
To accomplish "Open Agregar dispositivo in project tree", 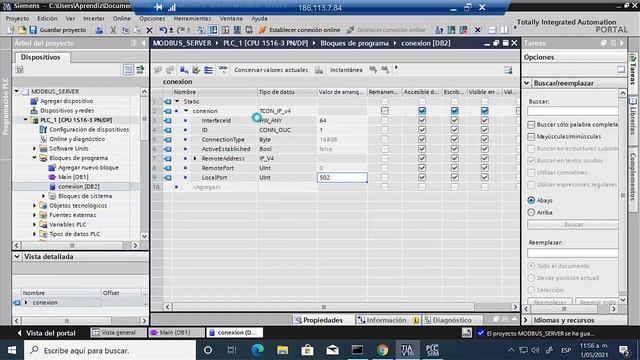I will [67, 101].
